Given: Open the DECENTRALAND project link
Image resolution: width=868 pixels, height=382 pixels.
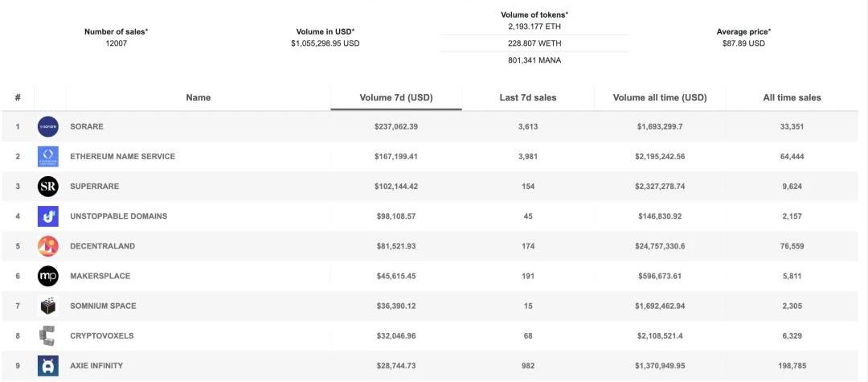Looking at the screenshot, I should pyautogui.click(x=102, y=246).
